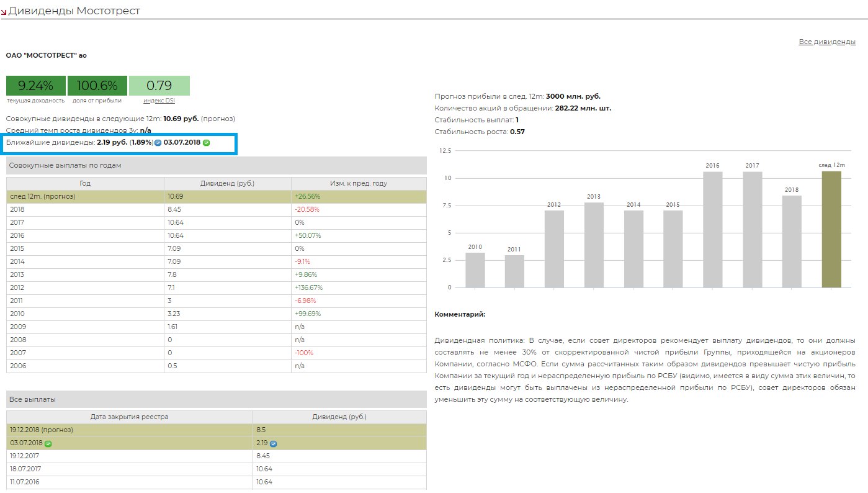This screenshot has height=493, width=868.
Task: Select the 18.07.2017 registry date
Action: pos(130,469)
